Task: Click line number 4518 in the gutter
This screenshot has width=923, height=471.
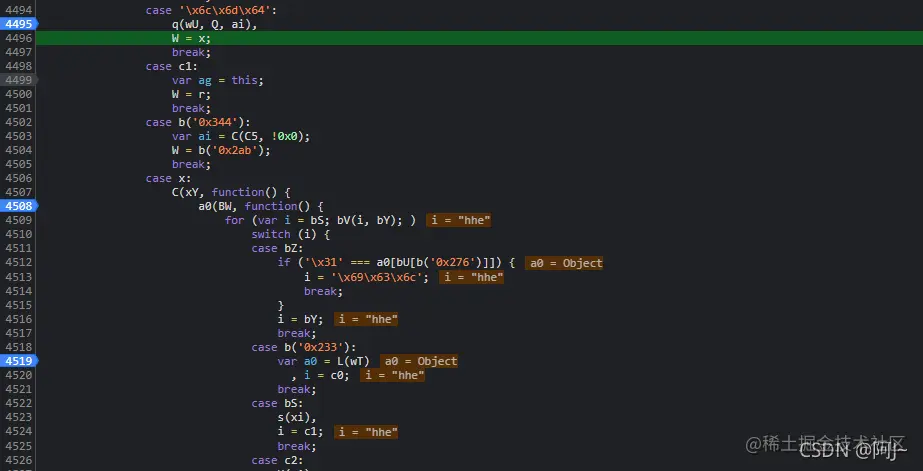Action: 19,347
